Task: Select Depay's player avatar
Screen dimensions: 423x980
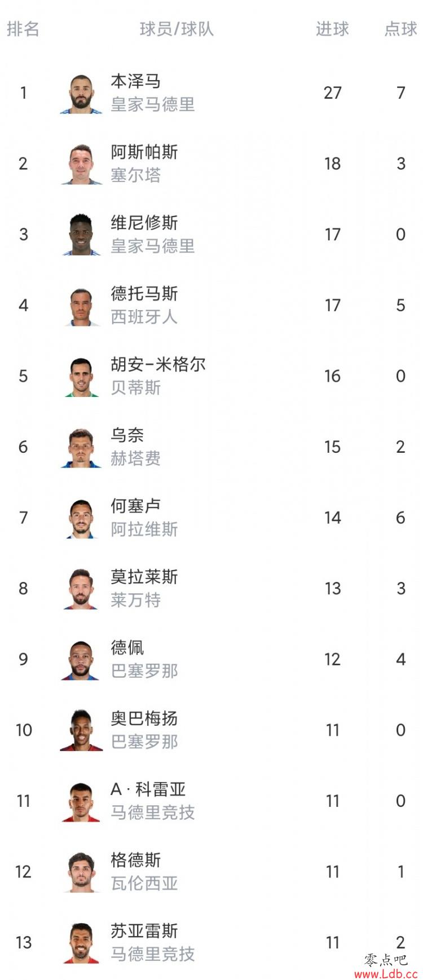Action: [x=81, y=660]
